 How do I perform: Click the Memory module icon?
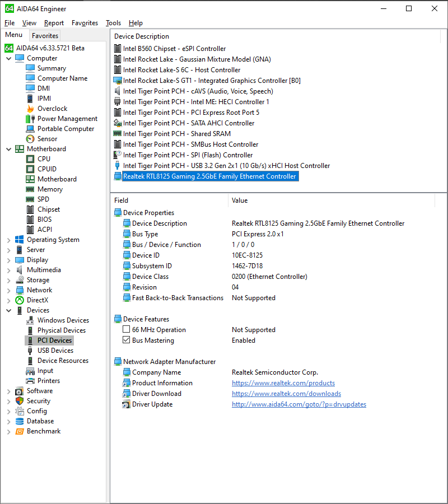click(30, 189)
